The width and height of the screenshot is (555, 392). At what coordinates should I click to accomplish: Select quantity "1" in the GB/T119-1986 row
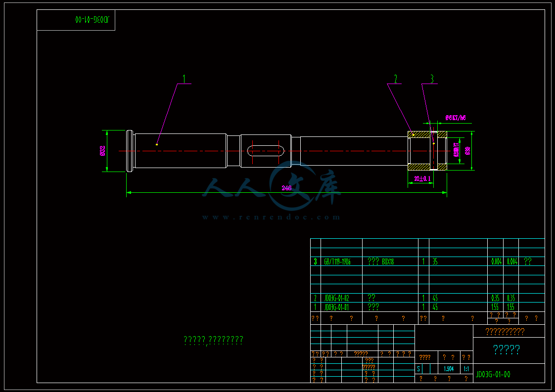[x=423, y=261]
